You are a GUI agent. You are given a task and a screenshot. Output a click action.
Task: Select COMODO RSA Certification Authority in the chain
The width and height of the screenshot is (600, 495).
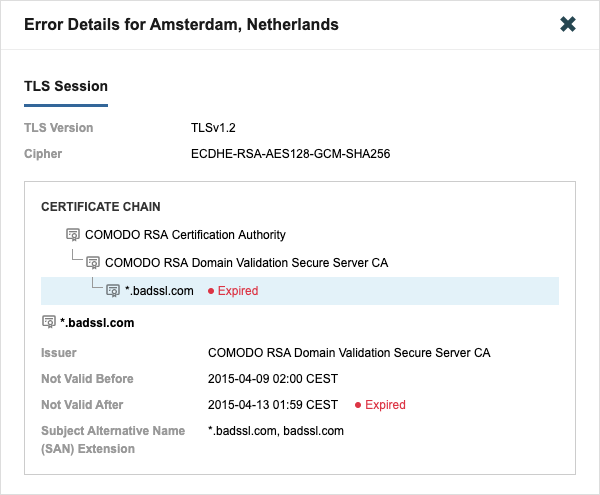tap(185, 235)
